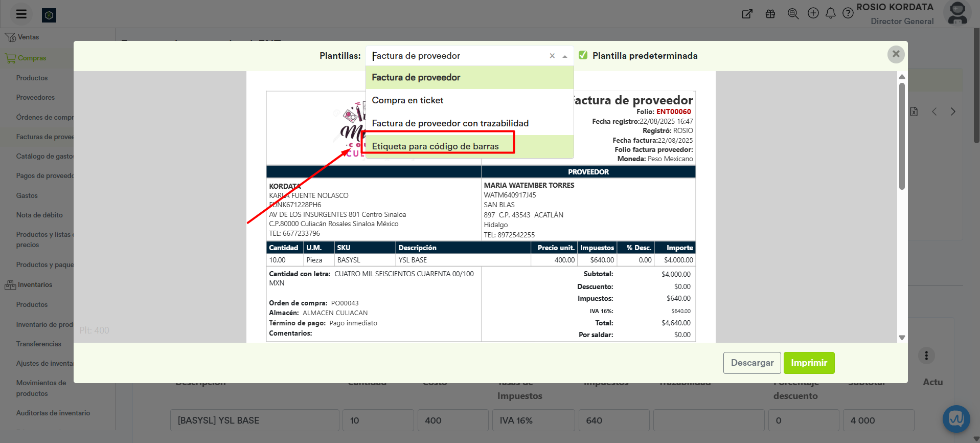Screen dimensions: 980x443
Task: Toggle Plantilla predeterminada checkbox
Action: [x=583, y=55]
